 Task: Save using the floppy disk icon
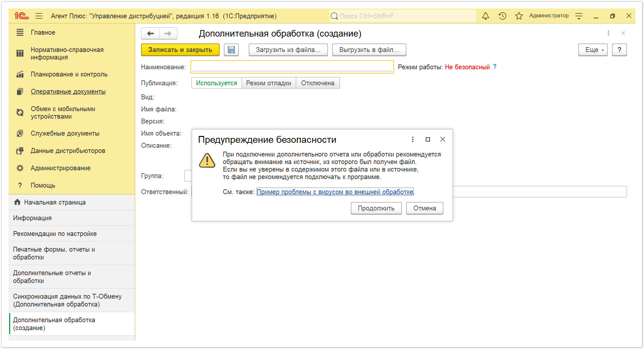click(x=231, y=50)
